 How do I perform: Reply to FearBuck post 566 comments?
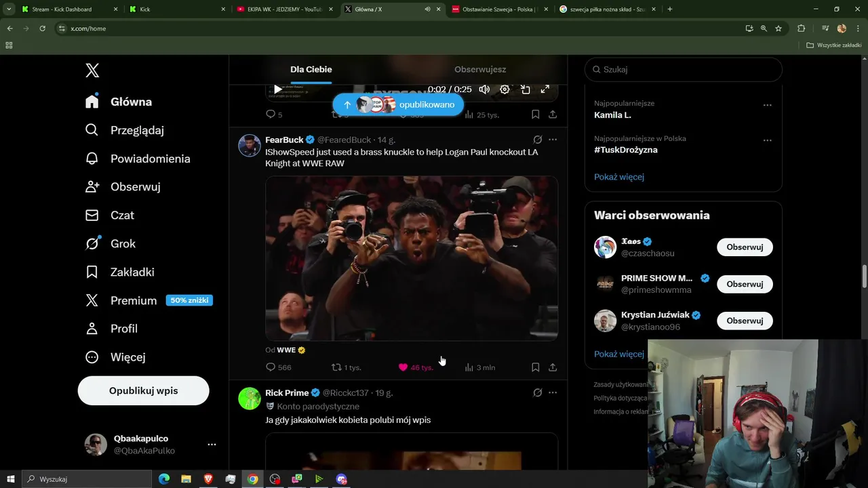pos(279,367)
